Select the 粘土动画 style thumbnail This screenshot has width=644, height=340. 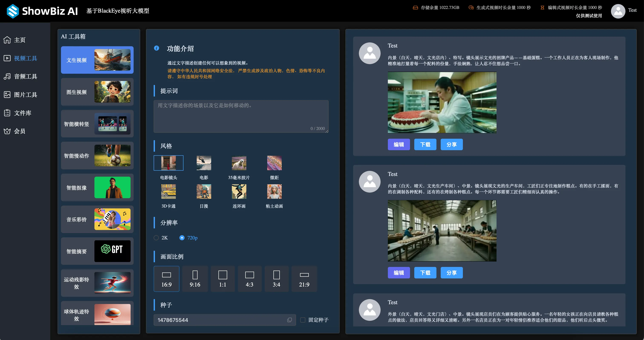coord(274,192)
